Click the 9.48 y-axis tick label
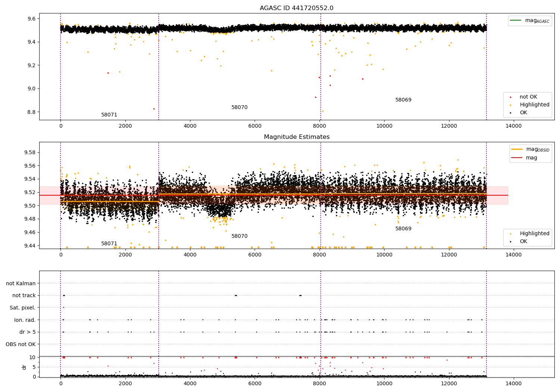The image size is (560, 392). point(30,219)
